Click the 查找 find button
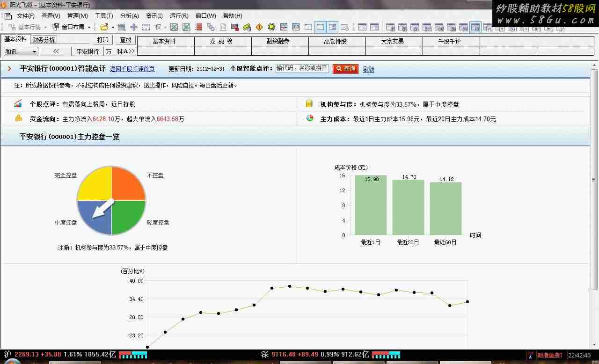 [x=125, y=40]
